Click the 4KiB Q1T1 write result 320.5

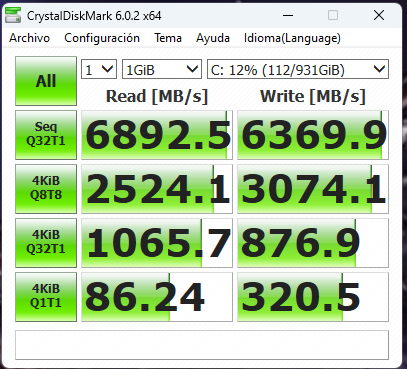point(313,297)
